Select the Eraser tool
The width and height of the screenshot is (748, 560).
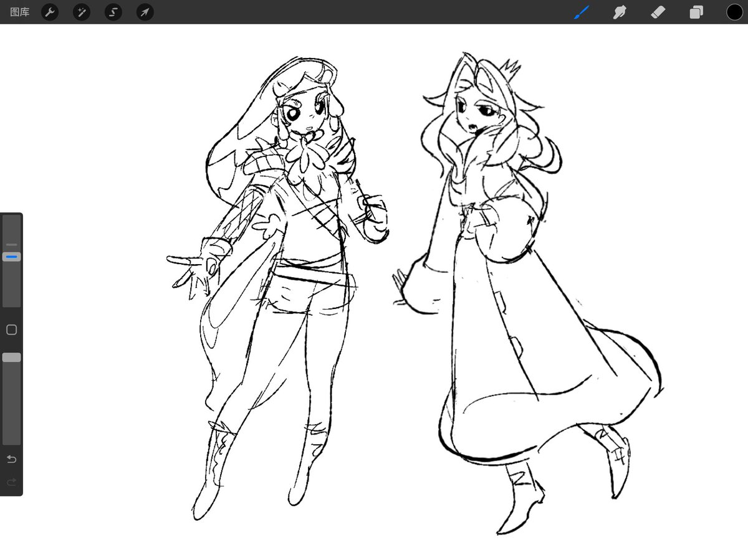(658, 12)
